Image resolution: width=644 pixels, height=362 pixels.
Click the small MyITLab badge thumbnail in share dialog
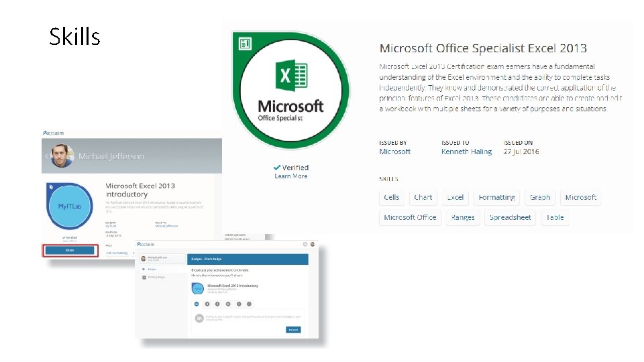tap(197, 288)
